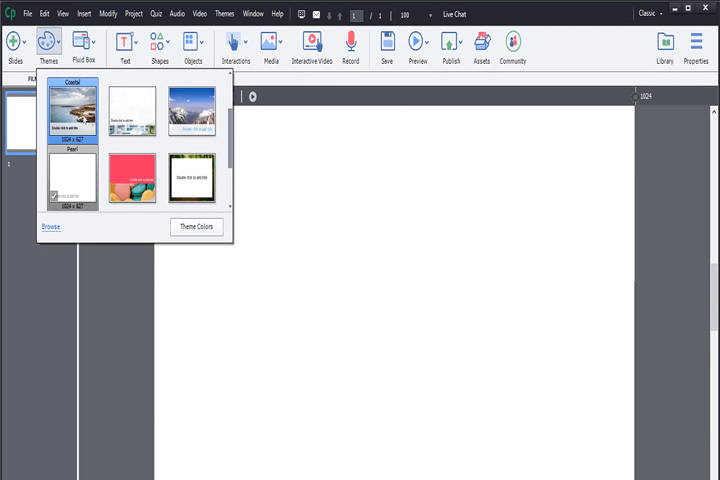The image size is (720, 480).
Task: Save the project with Save icon
Action: [388, 41]
